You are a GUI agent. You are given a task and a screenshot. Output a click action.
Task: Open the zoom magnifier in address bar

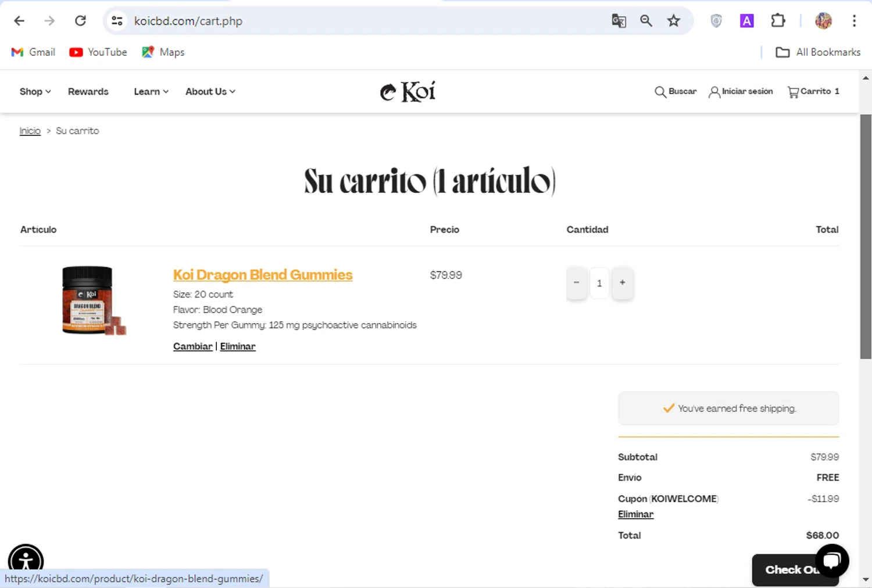click(x=646, y=21)
